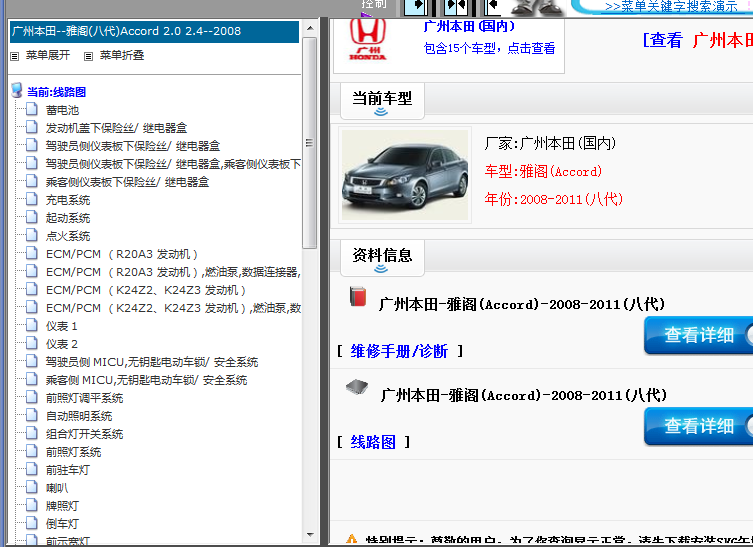Click the Accord car thumbnail image

tap(405, 175)
